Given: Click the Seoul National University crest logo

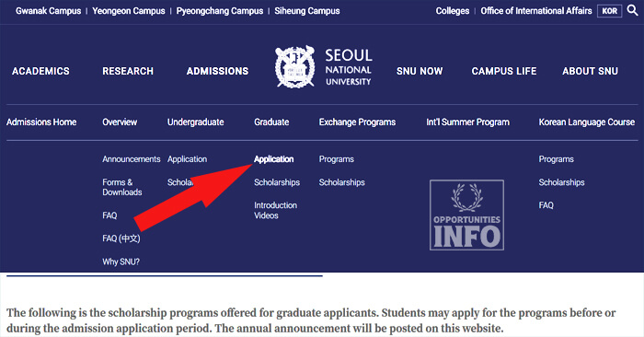Looking at the screenshot, I should click(x=295, y=67).
